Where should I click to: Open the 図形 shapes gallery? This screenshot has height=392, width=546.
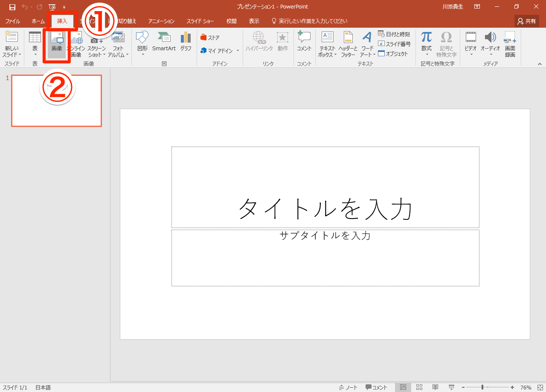click(142, 44)
